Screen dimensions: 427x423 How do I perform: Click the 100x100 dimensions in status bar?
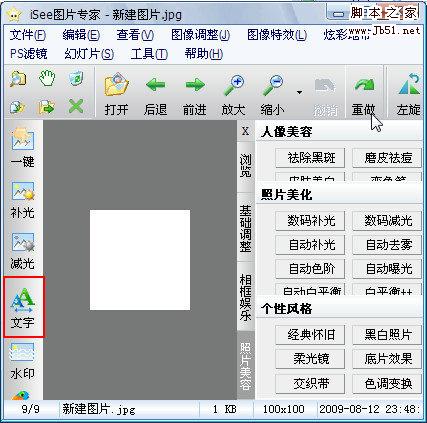(284, 409)
